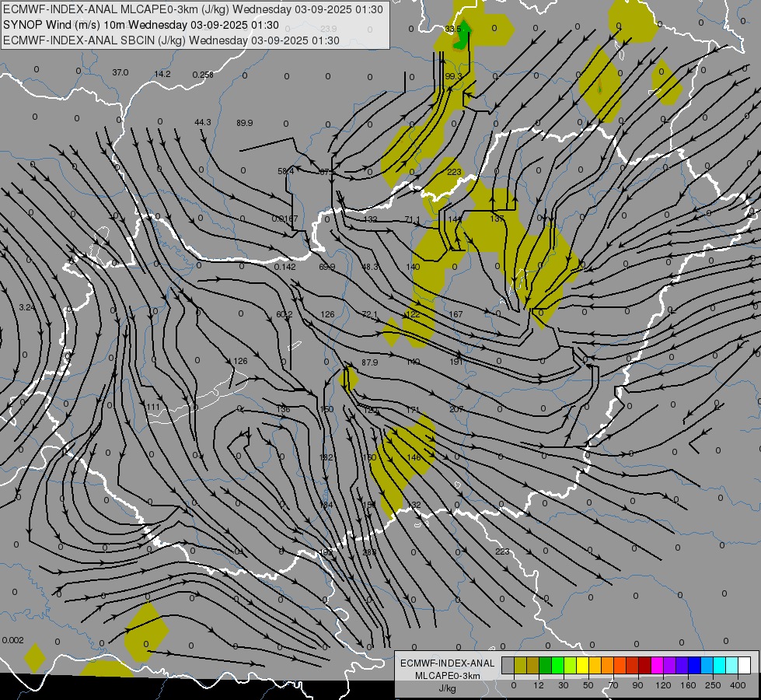This screenshot has height=700, width=761.
Task: Click the legend scale label '70'
Action: (613, 685)
